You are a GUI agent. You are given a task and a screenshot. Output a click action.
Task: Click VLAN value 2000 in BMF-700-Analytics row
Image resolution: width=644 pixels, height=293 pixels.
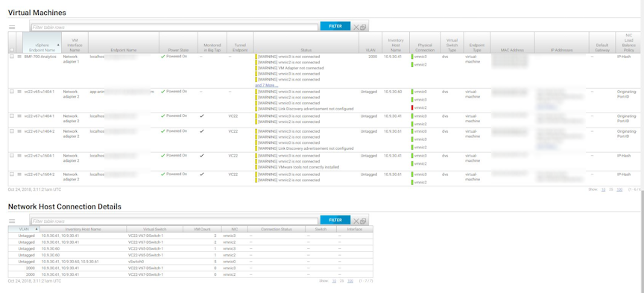coord(373,57)
